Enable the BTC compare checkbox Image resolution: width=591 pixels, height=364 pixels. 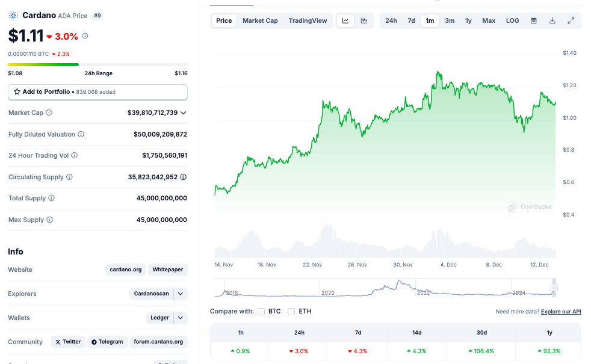[261, 312]
